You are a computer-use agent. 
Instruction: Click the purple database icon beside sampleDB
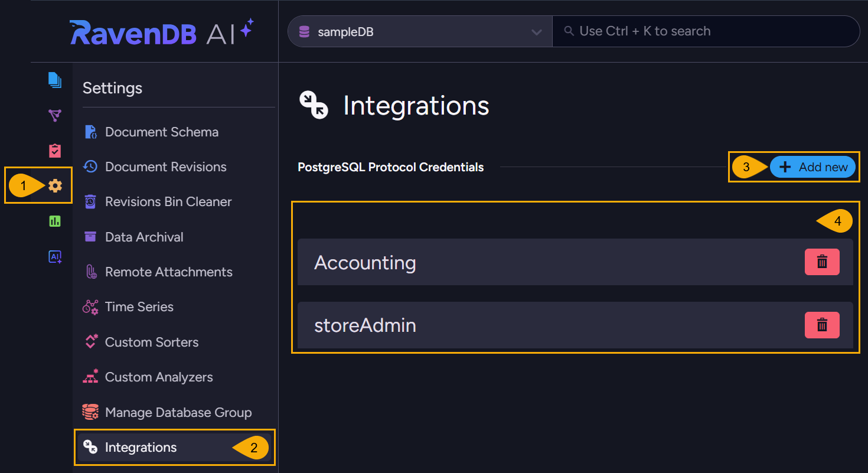tap(304, 31)
